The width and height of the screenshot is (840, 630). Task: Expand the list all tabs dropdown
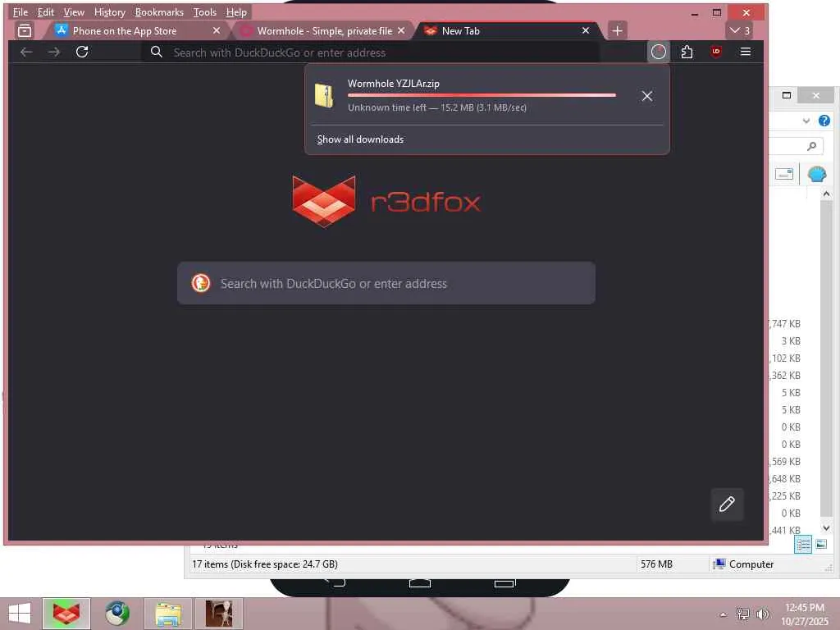pos(739,30)
